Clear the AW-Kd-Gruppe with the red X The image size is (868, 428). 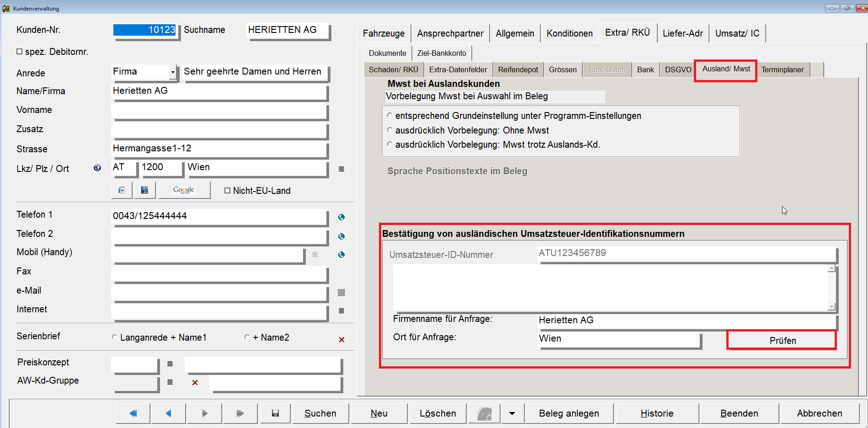coord(195,382)
